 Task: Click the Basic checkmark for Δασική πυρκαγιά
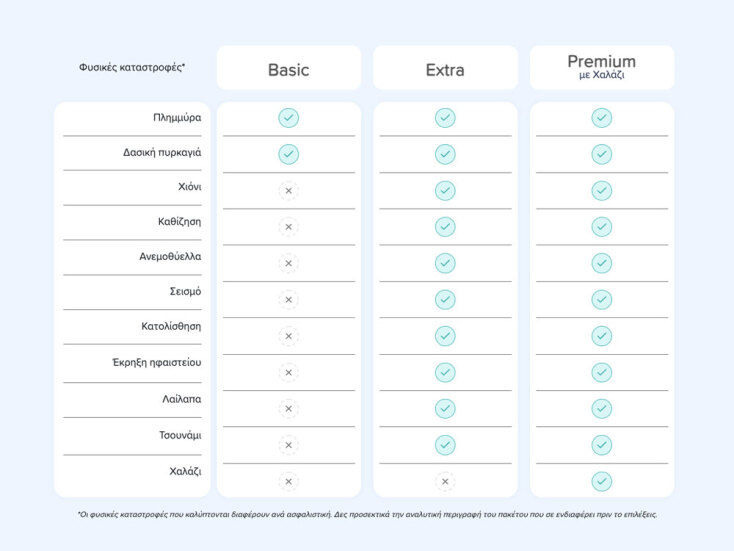[x=288, y=154]
